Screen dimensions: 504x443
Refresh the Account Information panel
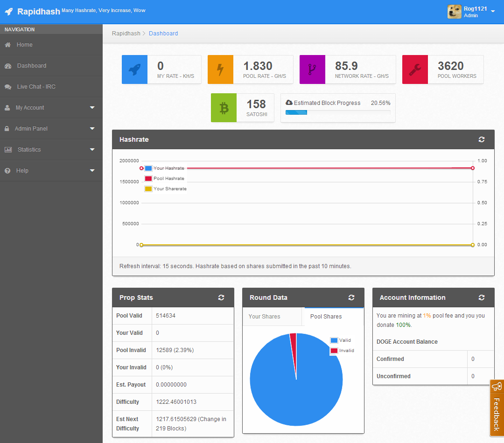(482, 298)
